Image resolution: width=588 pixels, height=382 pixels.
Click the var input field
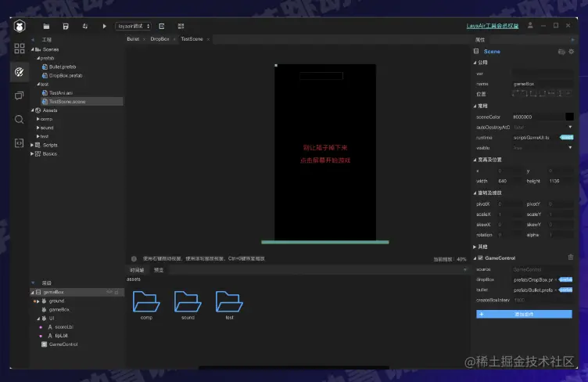click(x=543, y=74)
